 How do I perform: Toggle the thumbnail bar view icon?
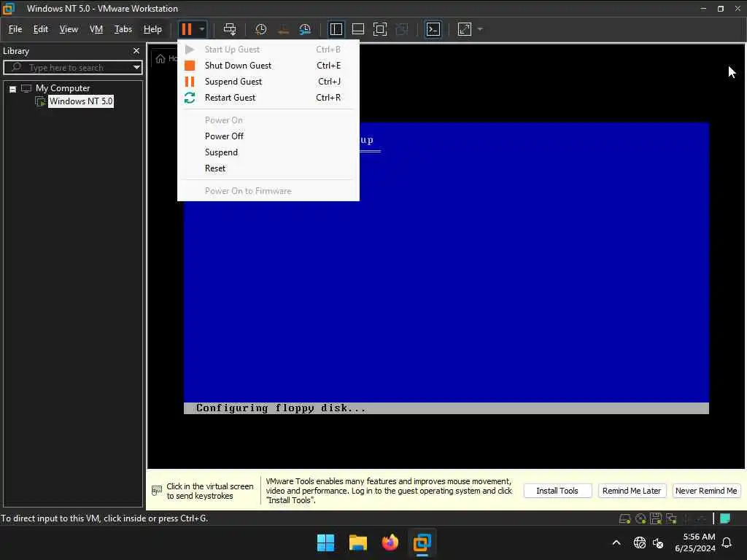pos(357,29)
